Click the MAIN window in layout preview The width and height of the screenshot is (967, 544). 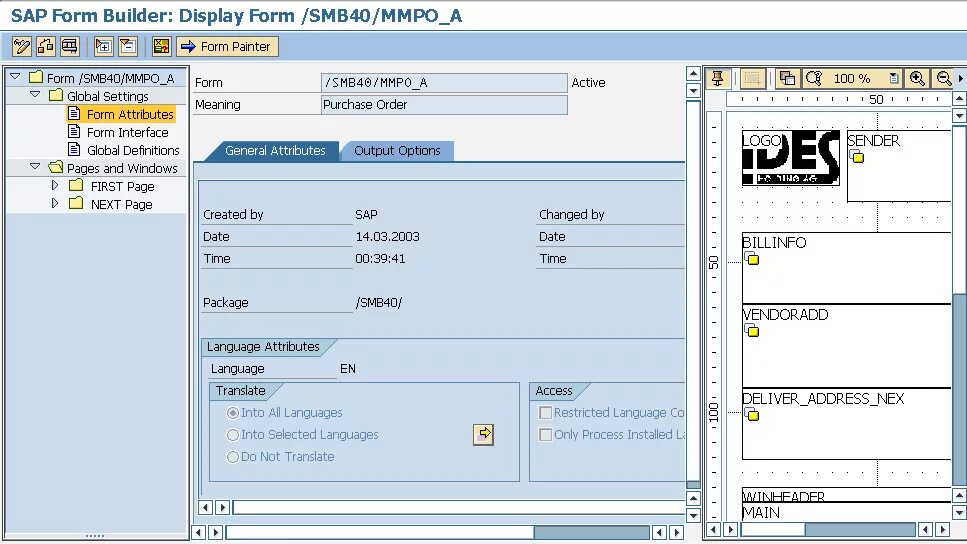pos(846,512)
